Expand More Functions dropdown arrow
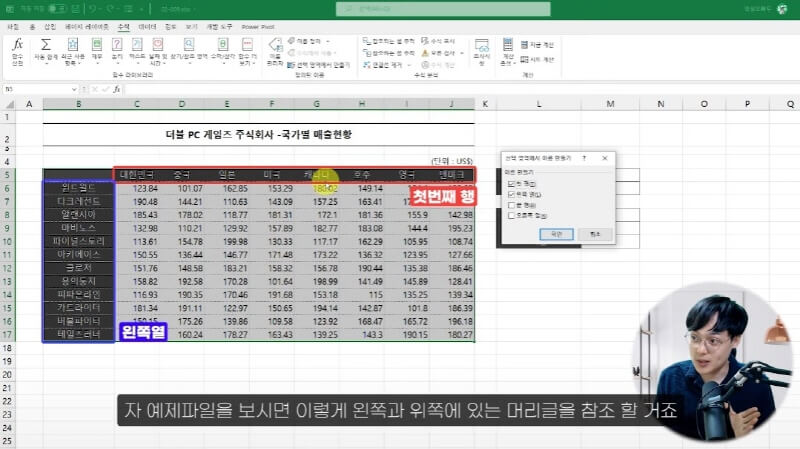The height and width of the screenshot is (449, 800). [254, 64]
